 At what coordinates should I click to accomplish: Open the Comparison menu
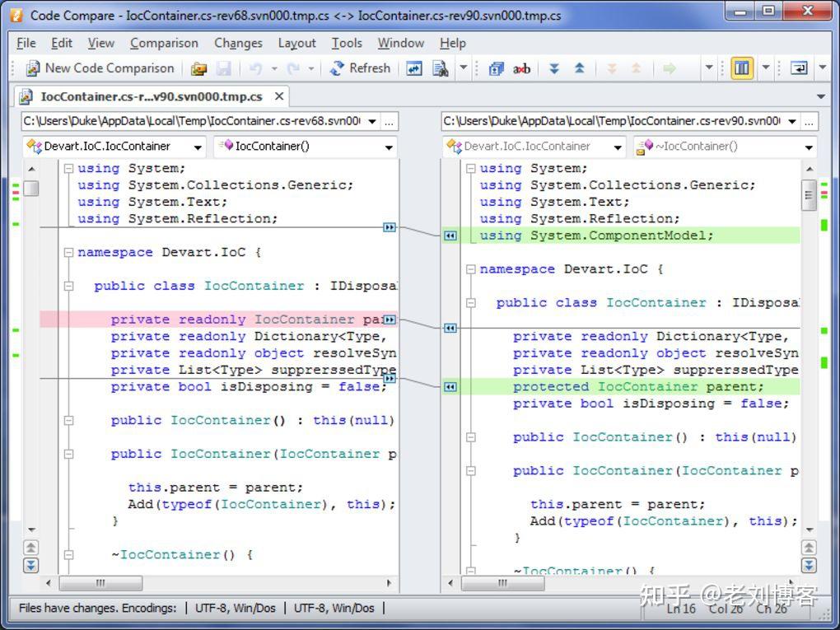pos(164,43)
